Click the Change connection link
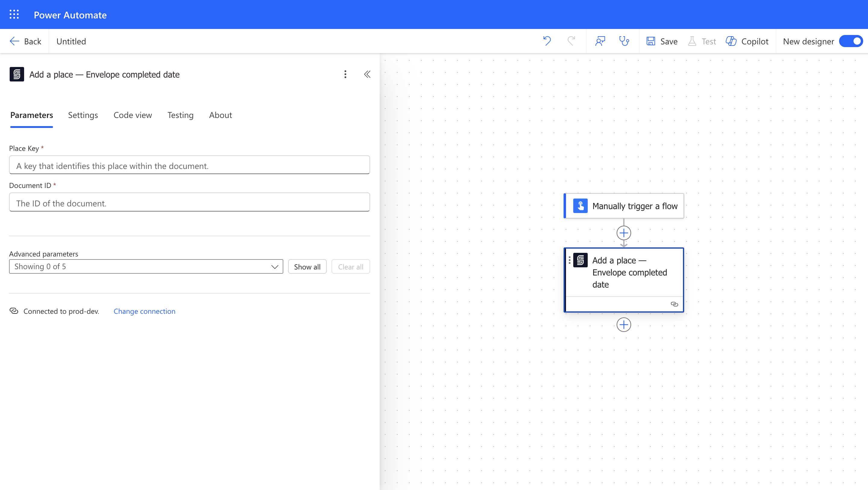Screen dimensions: 868x490 pos(144,311)
